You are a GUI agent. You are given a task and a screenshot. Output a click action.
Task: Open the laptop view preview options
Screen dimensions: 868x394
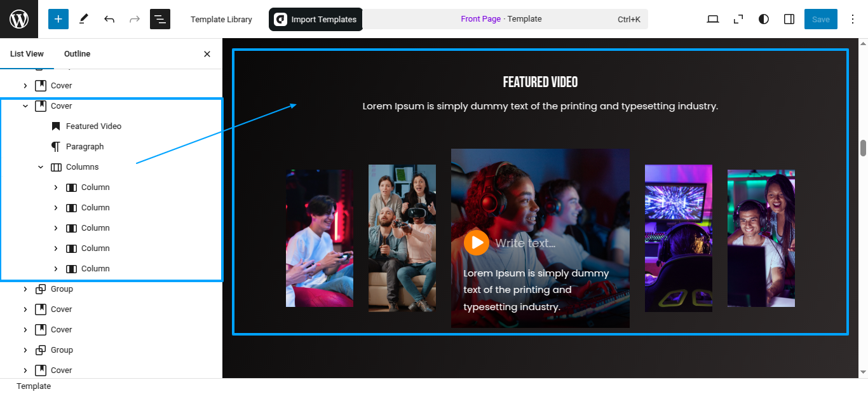713,19
